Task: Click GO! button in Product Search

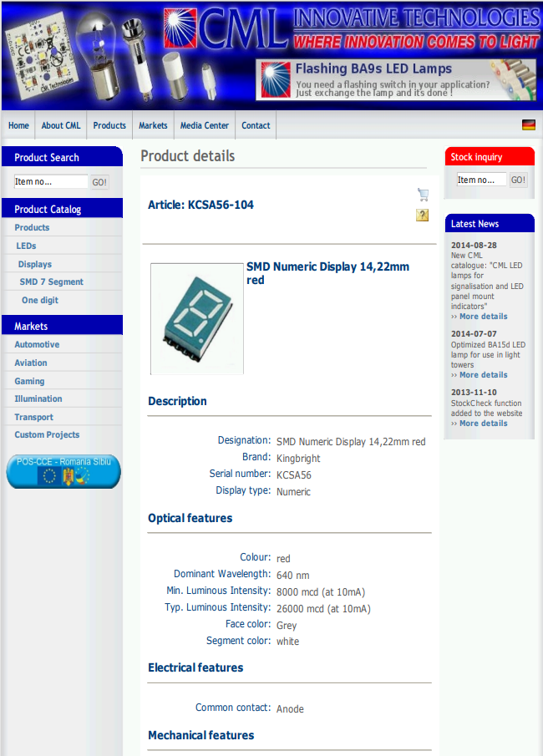Action: click(x=99, y=182)
